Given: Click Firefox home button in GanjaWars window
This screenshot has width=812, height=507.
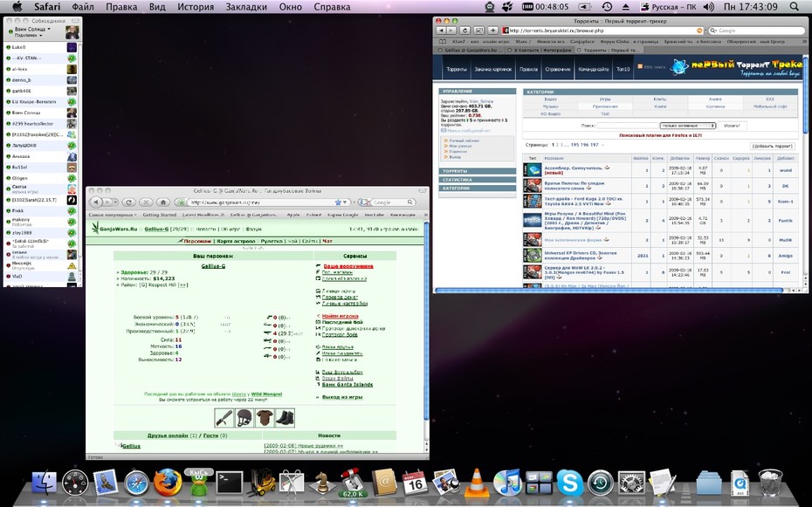Looking at the screenshot, I should click(163, 202).
